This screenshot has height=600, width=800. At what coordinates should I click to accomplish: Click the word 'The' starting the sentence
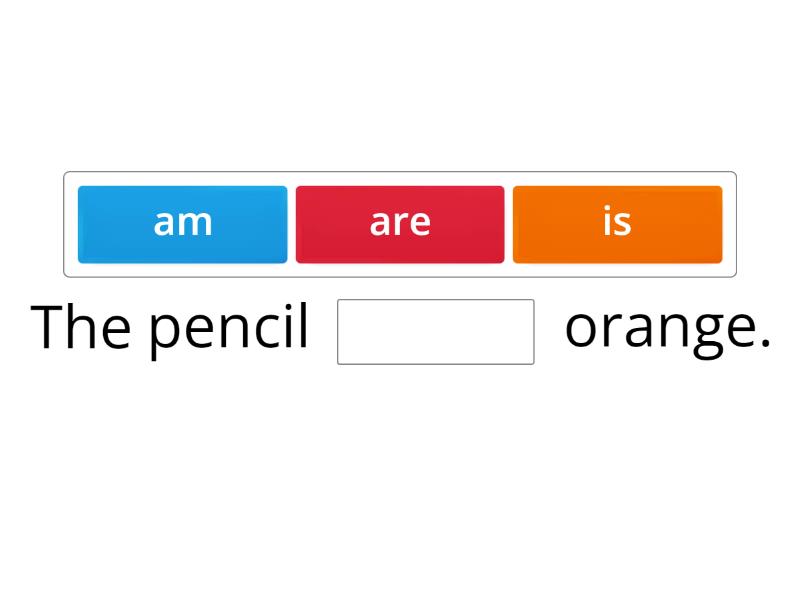[81, 326]
